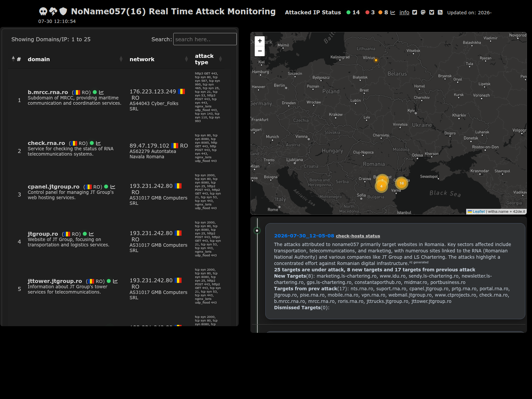Click the Romanian flag beside b.mrcc.rna.ro
Image resolution: width=532 pixels, height=399 pixels.
[77, 92]
